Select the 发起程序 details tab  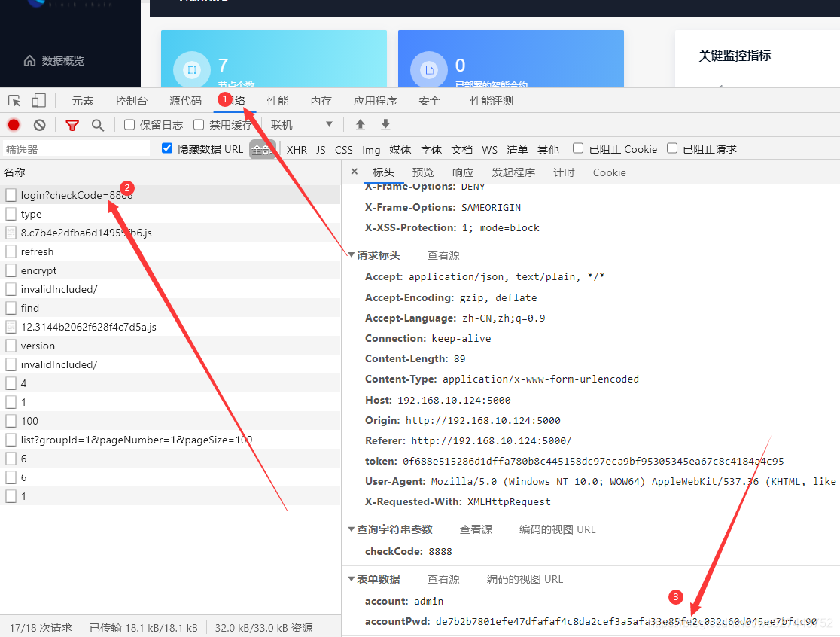[x=513, y=172]
